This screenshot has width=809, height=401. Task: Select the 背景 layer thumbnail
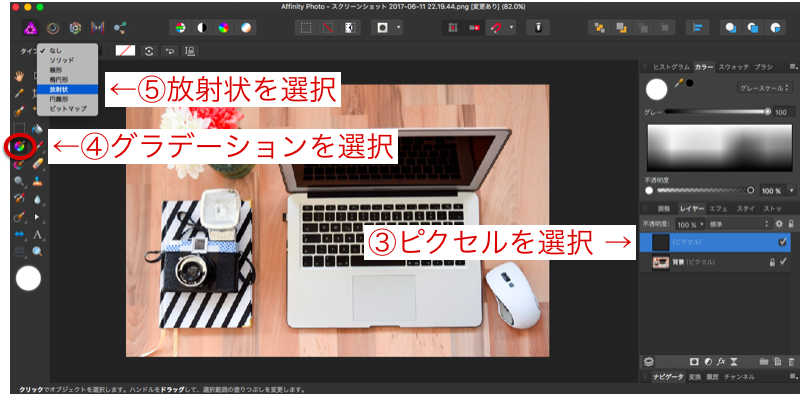(661, 262)
